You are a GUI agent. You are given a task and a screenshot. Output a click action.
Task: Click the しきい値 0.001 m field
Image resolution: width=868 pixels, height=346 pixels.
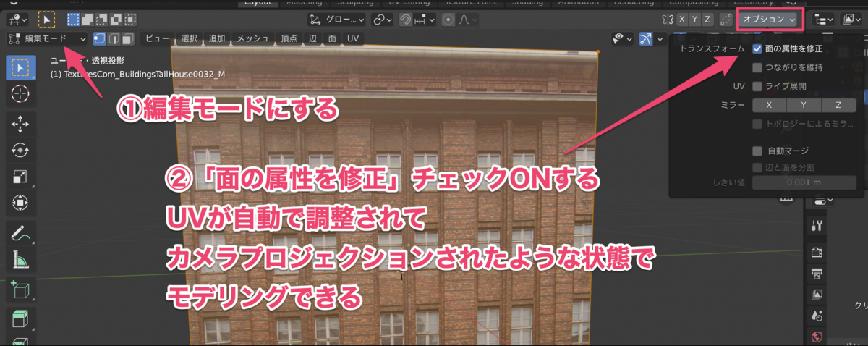[x=804, y=183]
